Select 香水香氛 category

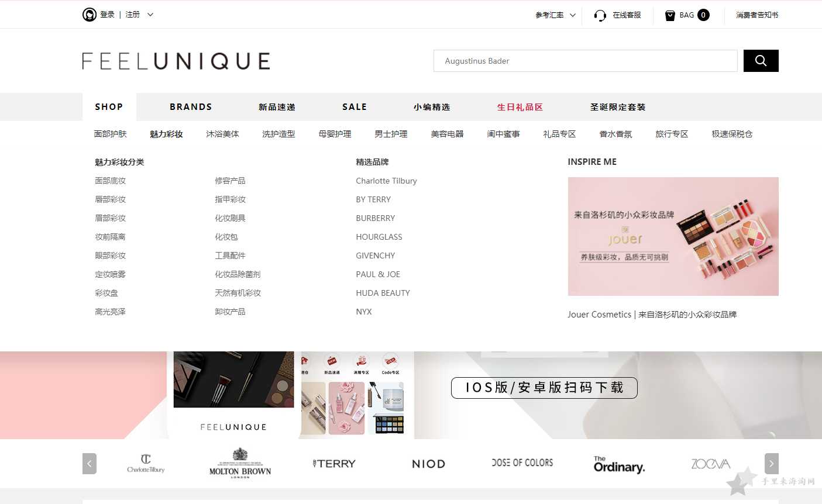615,134
